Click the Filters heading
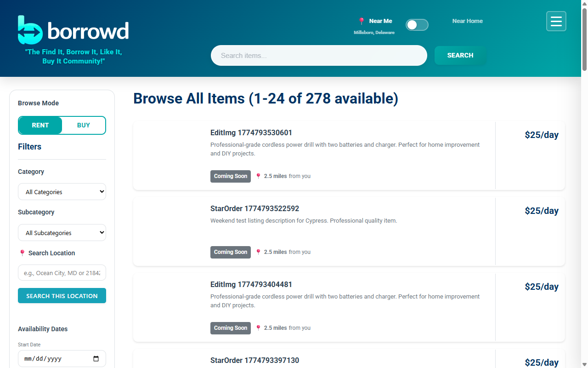This screenshot has width=588, height=368. [29, 147]
